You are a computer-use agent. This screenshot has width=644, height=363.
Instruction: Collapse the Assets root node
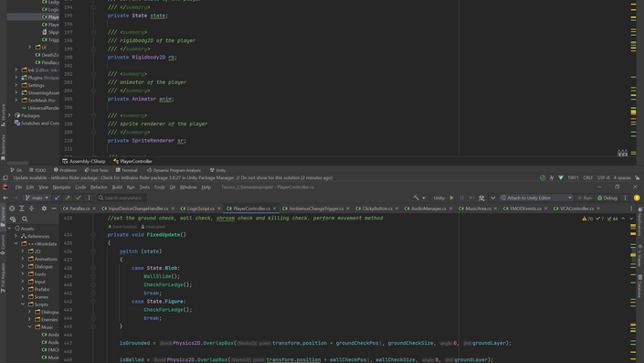pyautogui.click(x=9, y=229)
